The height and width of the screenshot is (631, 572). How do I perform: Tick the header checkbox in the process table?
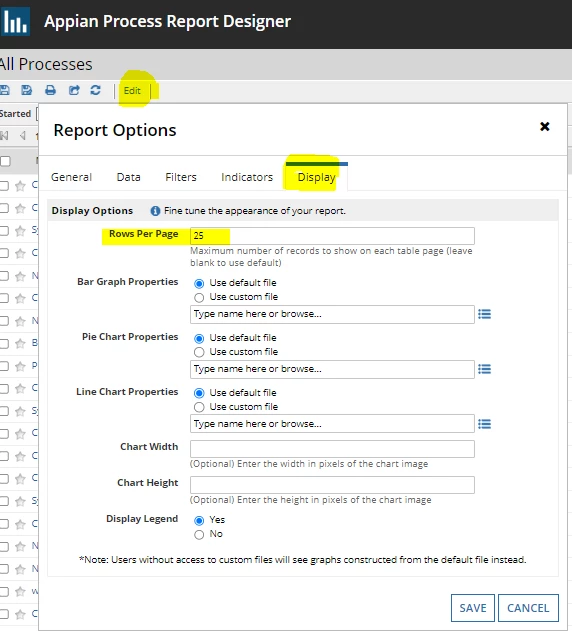tap(5, 161)
